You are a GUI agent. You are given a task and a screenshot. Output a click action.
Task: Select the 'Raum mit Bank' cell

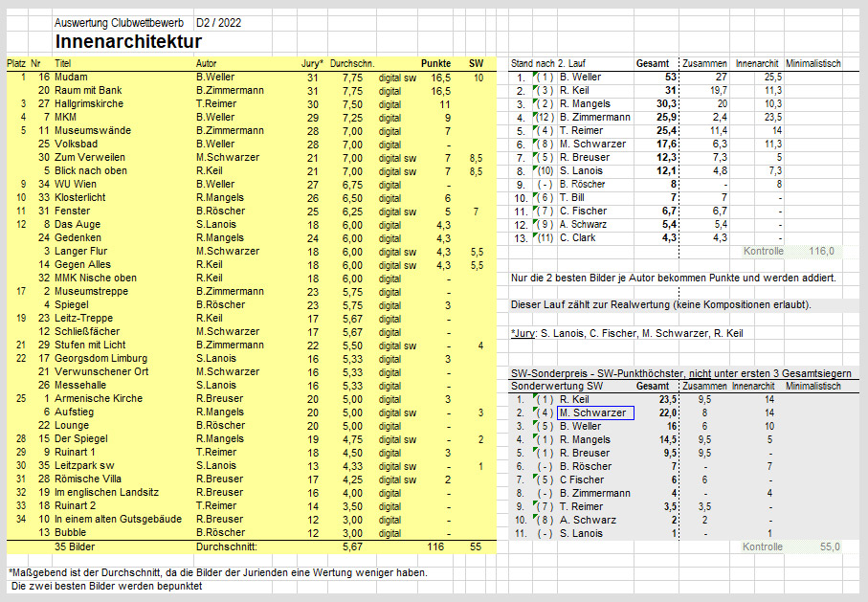(x=88, y=90)
